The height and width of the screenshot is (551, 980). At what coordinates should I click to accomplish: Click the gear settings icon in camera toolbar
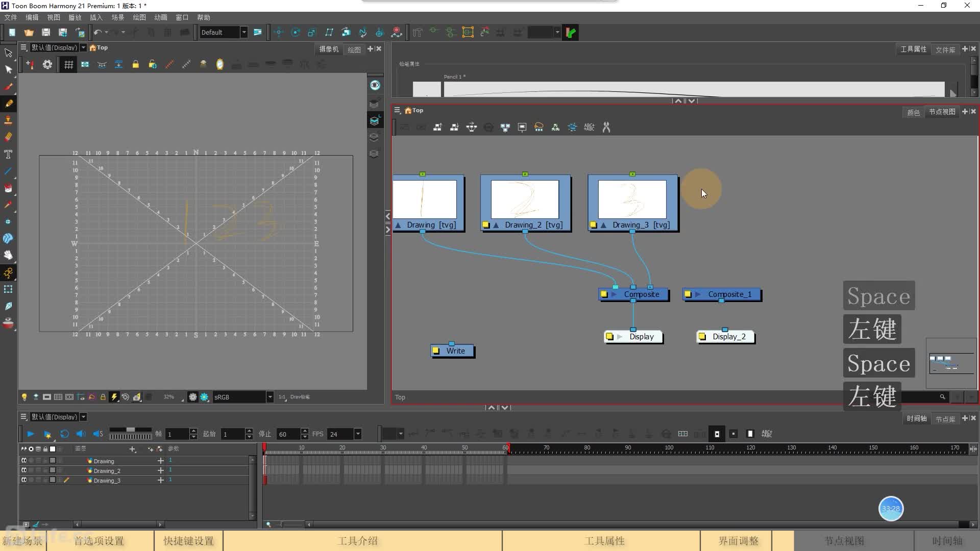click(47, 64)
